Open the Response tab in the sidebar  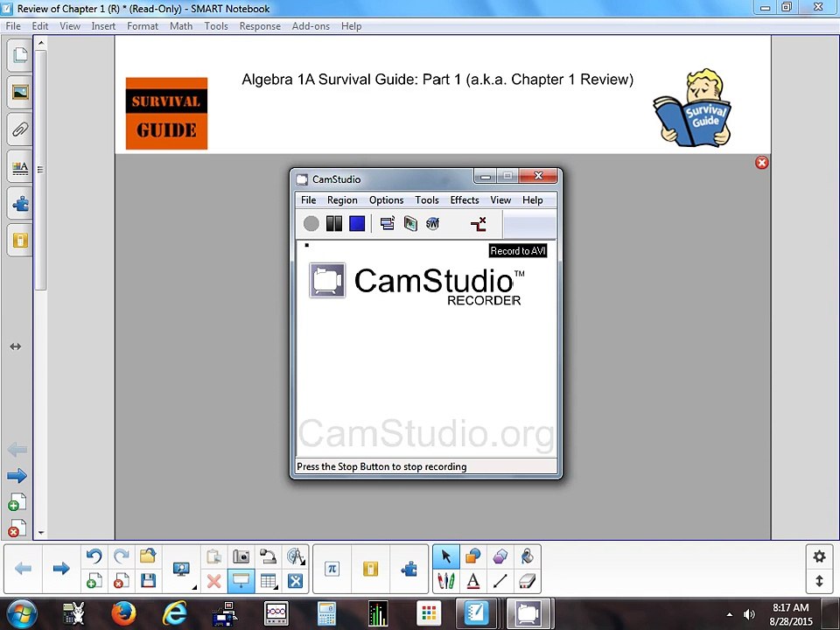20,240
